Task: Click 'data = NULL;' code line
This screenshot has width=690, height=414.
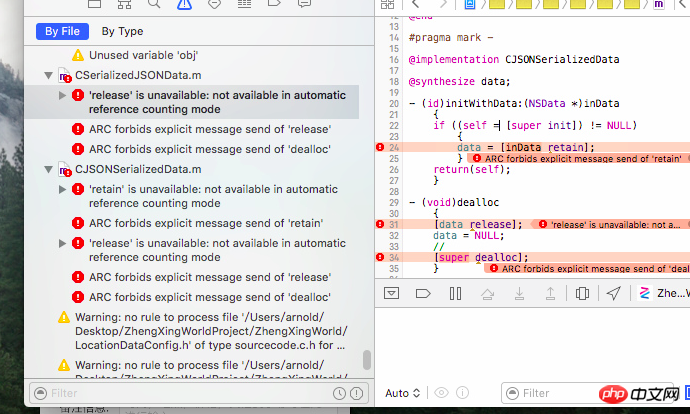Action: click(x=469, y=235)
